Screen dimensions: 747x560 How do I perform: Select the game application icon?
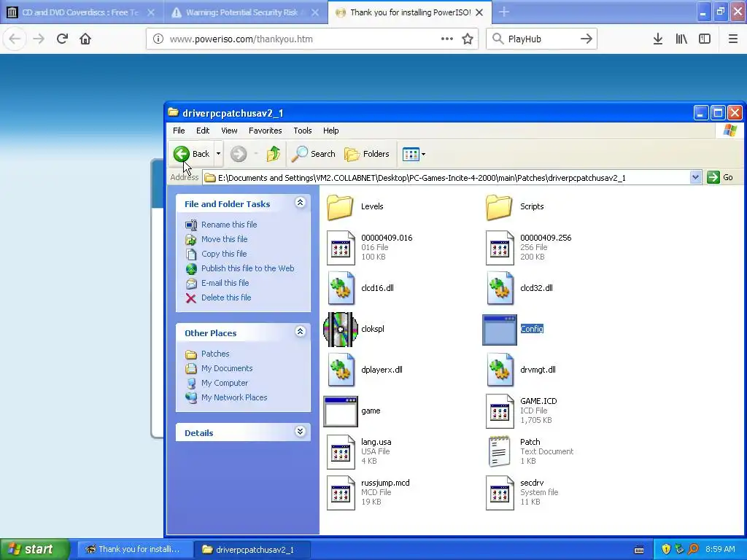(x=341, y=411)
